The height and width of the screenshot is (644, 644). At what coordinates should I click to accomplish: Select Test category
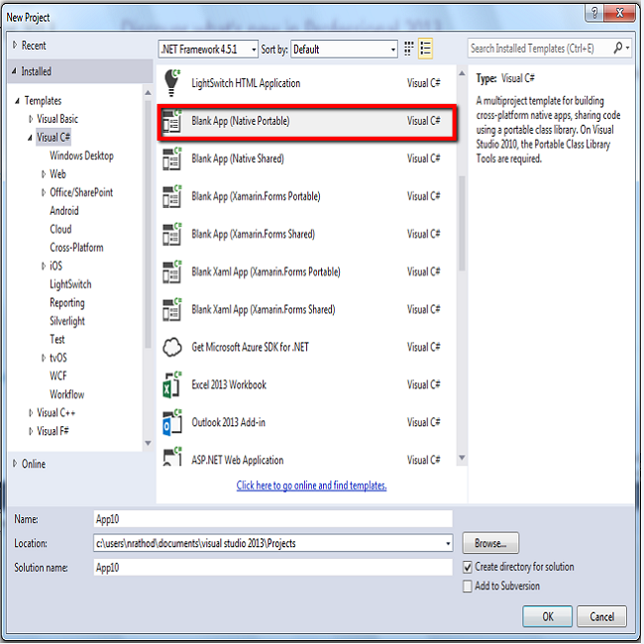pos(57,339)
